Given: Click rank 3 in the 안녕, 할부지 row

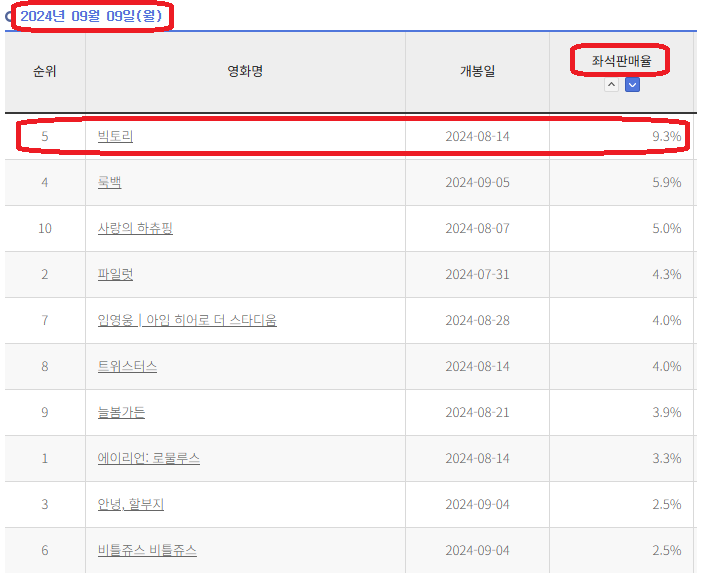Looking at the screenshot, I should (x=45, y=504).
